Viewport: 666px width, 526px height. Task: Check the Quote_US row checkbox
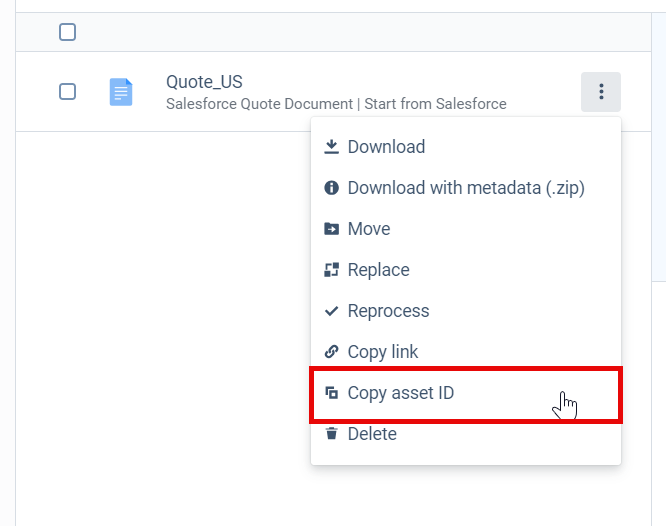(68, 91)
